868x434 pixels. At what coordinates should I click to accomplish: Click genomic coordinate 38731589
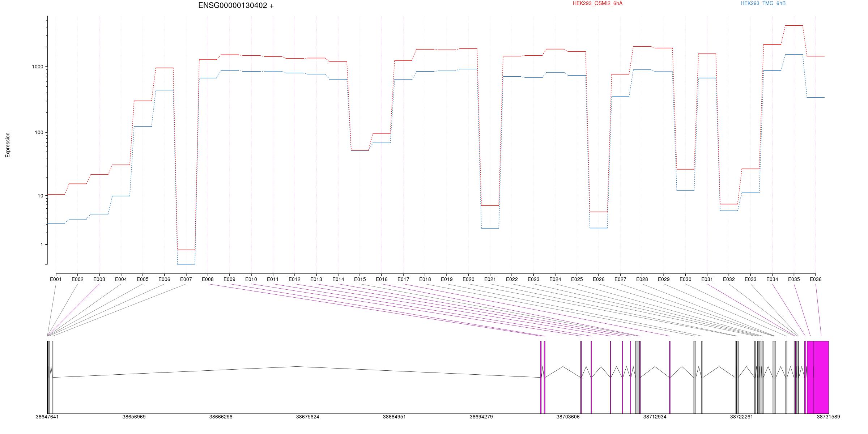click(828, 417)
